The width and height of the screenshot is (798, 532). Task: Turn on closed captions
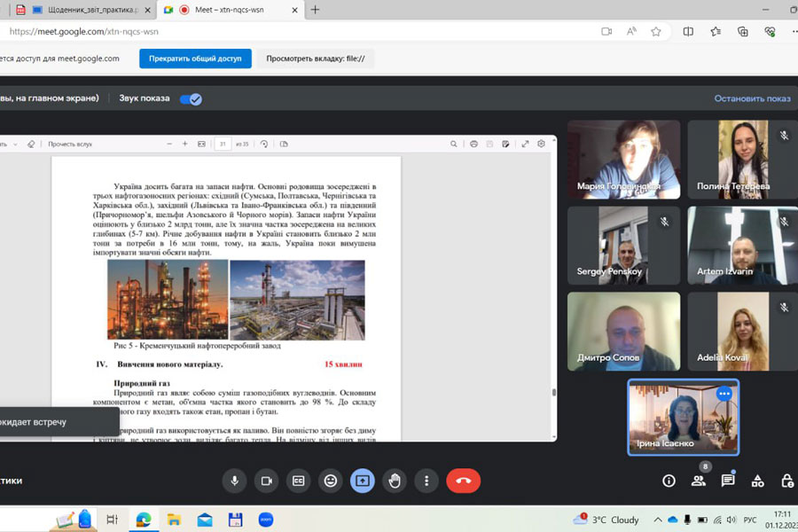[299, 481]
